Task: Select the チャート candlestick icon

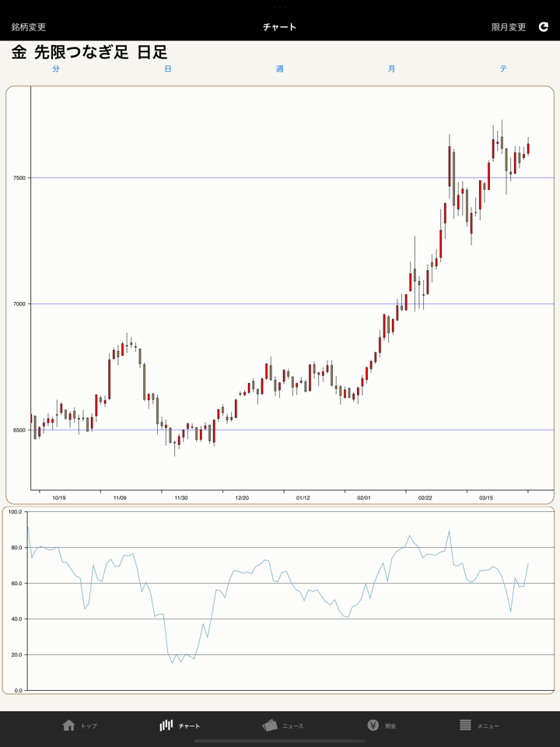Action: point(166,725)
